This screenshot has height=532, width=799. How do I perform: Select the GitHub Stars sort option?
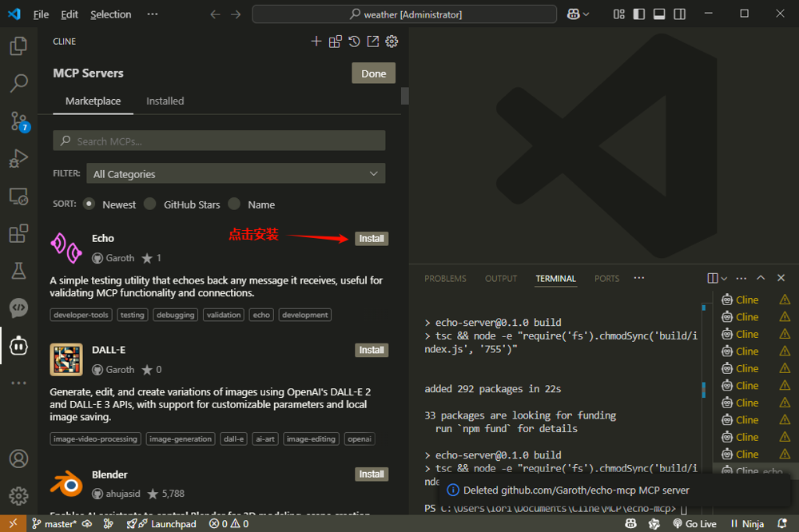(150, 204)
